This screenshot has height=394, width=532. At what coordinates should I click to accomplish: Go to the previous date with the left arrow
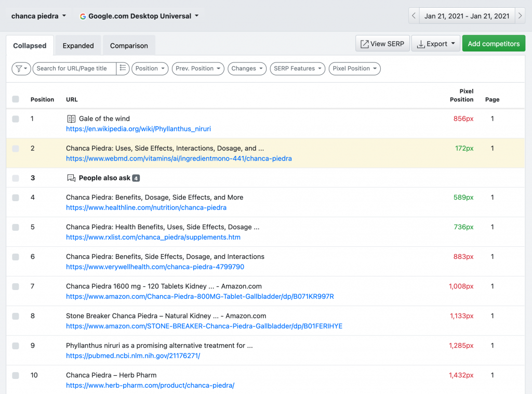pos(414,16)
